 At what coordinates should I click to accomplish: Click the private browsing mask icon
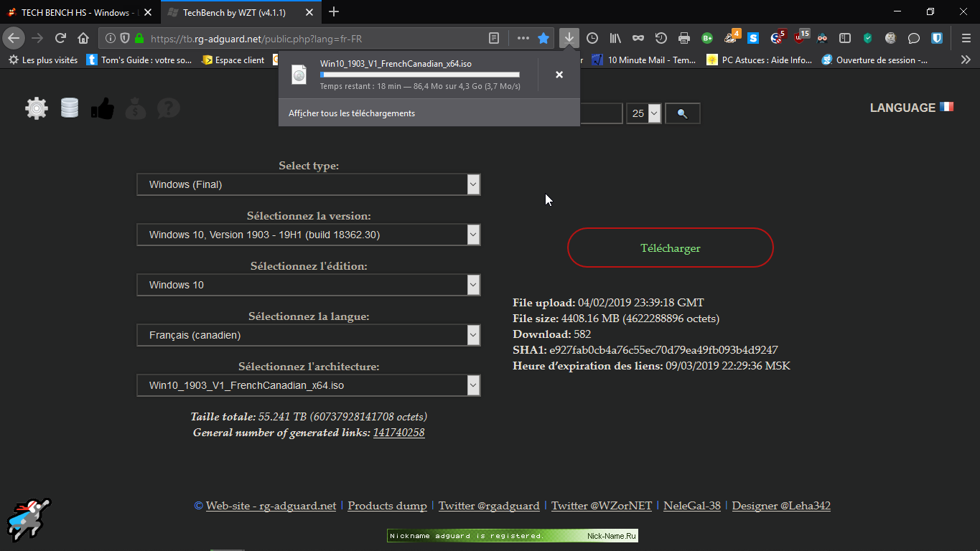(x=638, y=38)
